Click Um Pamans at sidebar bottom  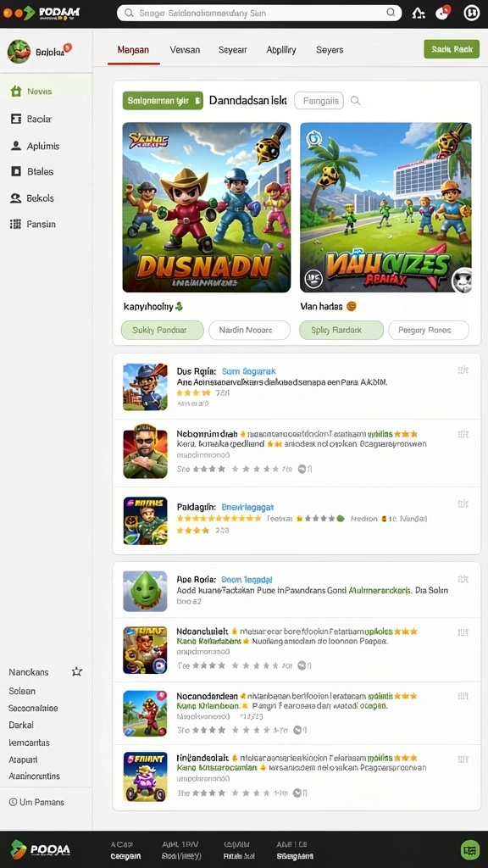tap(36, 802)
